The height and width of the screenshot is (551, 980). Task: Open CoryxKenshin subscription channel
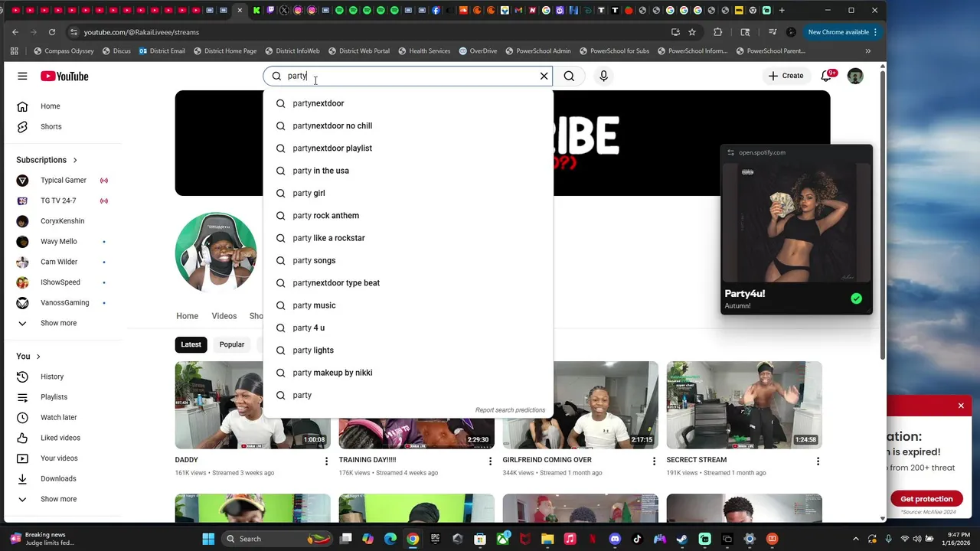pyautogui.click(x=63, y=221)
